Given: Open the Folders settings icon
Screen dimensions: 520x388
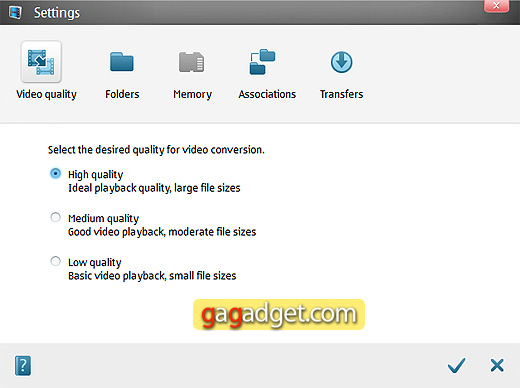Looking at the screenshot, I should [x=122, y=62].
